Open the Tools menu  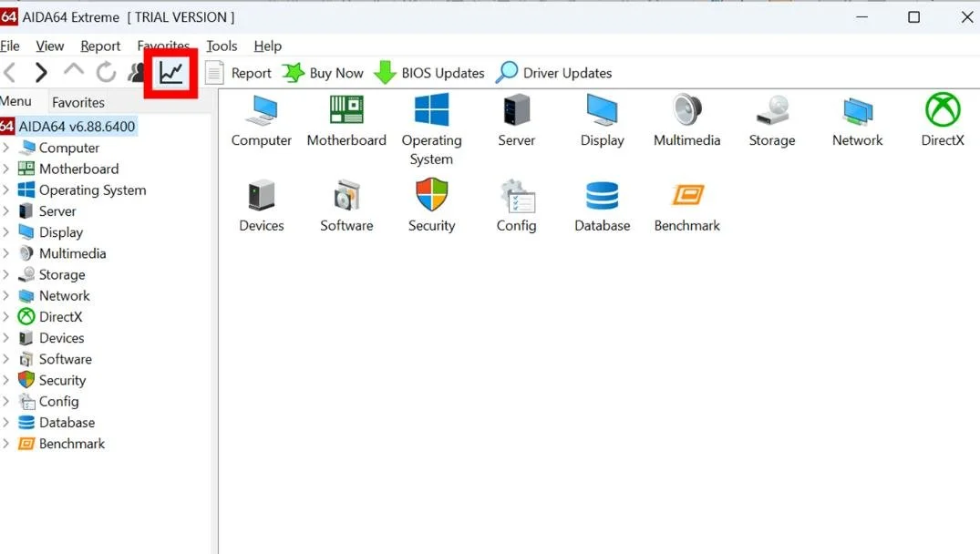coord(222,46)
